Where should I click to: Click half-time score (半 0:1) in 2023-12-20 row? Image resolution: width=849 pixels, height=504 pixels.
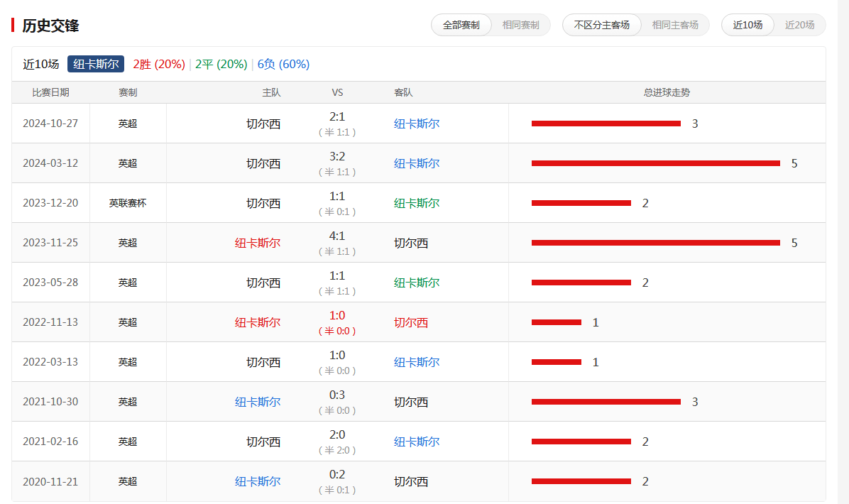(336, 212)
